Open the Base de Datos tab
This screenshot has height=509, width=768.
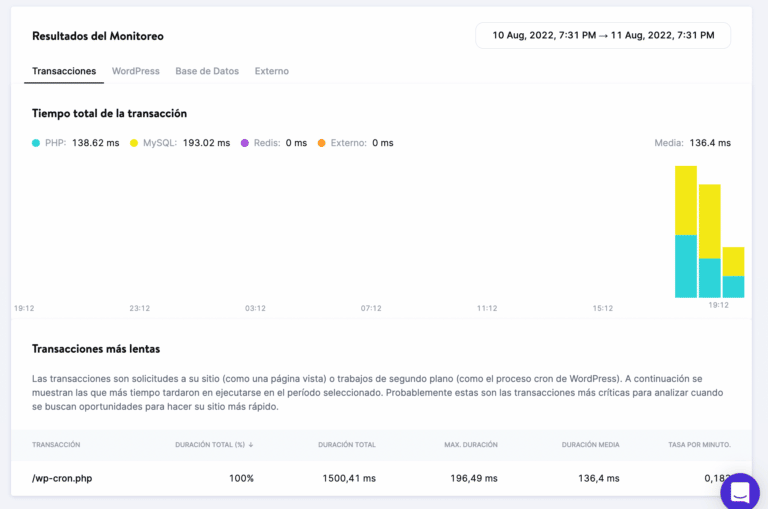pyautogui.click(x=207, y=71)
